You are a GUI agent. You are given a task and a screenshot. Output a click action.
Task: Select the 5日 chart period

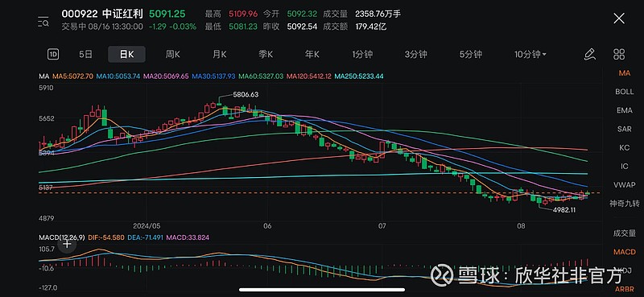point(85,54)
